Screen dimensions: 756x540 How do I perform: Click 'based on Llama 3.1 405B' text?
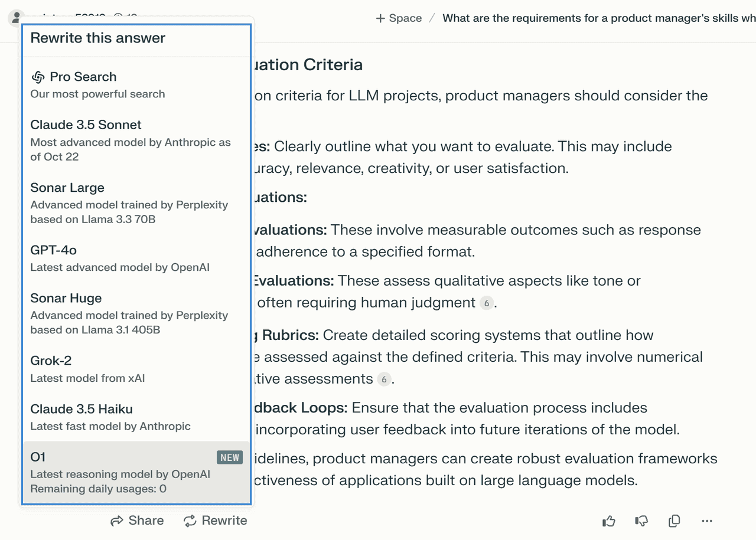(x=95, y=329)
